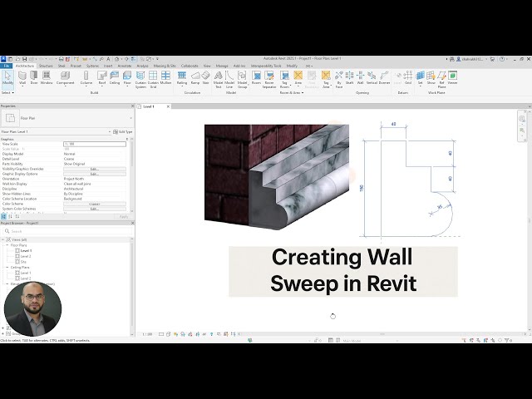Click the View Scale input field

[95, 144]
